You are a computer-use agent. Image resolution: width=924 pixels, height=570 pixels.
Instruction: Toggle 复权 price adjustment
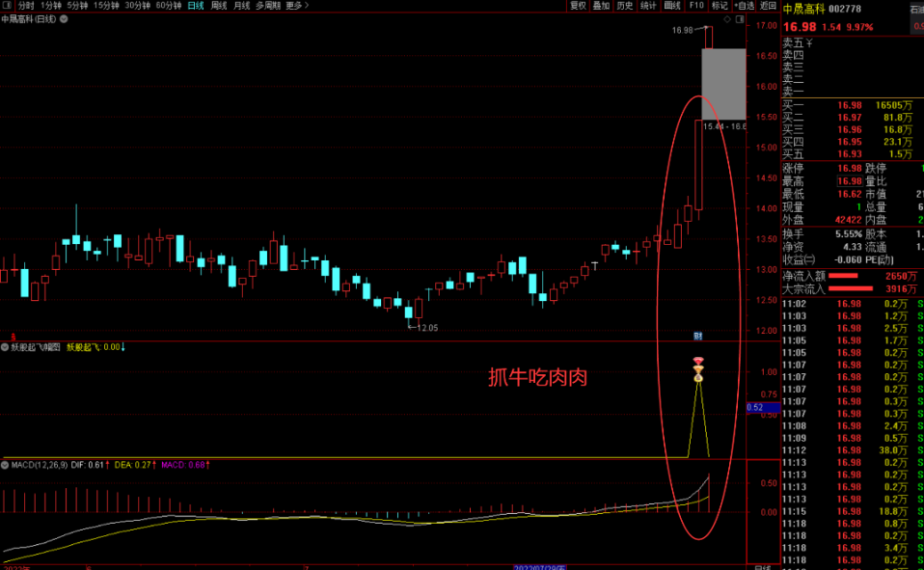[x=578, y=6]
